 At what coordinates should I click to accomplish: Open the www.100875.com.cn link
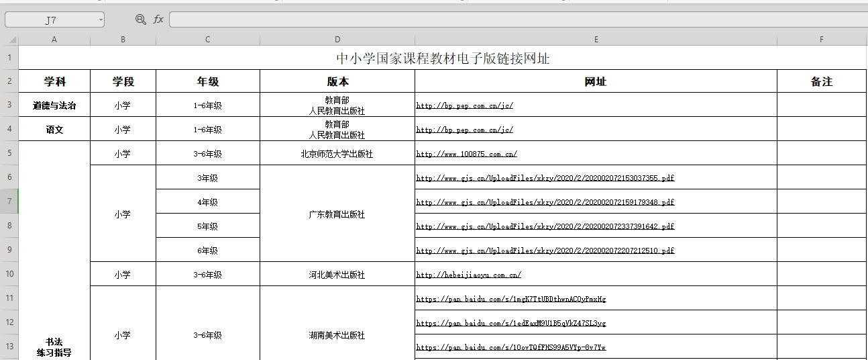[466, 154]
